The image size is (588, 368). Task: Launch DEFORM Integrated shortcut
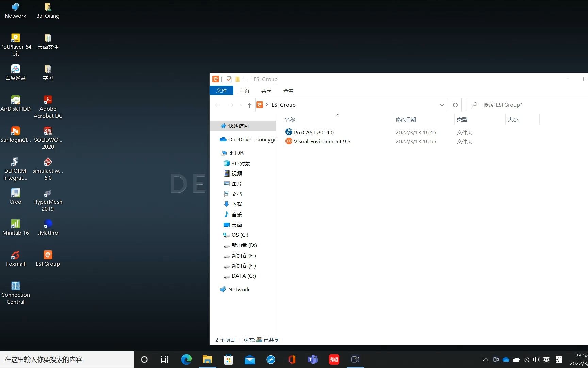16,169
